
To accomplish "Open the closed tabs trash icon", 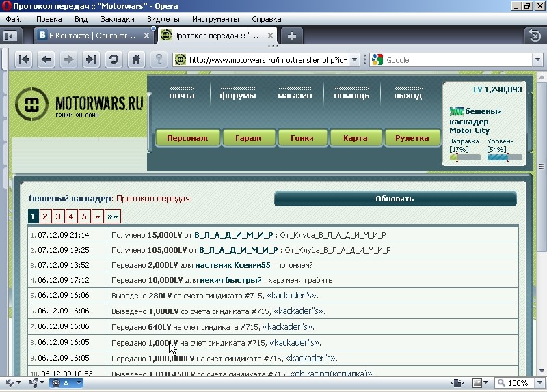I will (535, 36).
